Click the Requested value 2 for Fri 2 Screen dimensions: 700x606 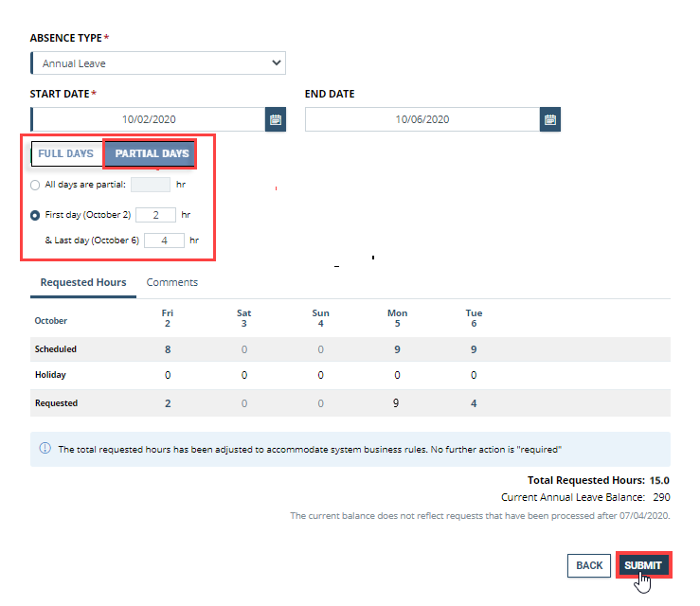pos(168,403)
